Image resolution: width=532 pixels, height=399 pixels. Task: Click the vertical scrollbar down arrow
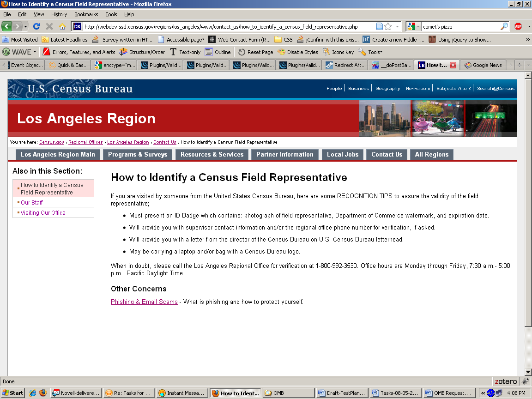(x=528, y=372)
